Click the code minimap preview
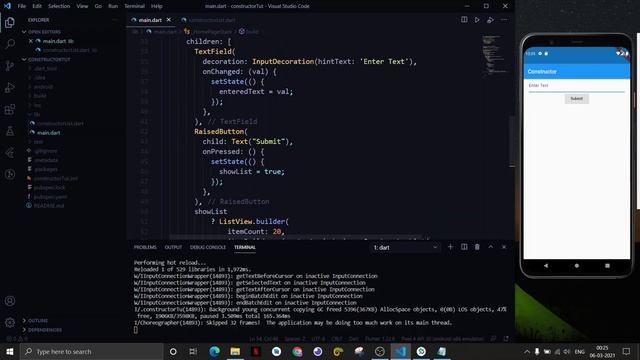Screen dimensions: 640x360 coord(494,55)
